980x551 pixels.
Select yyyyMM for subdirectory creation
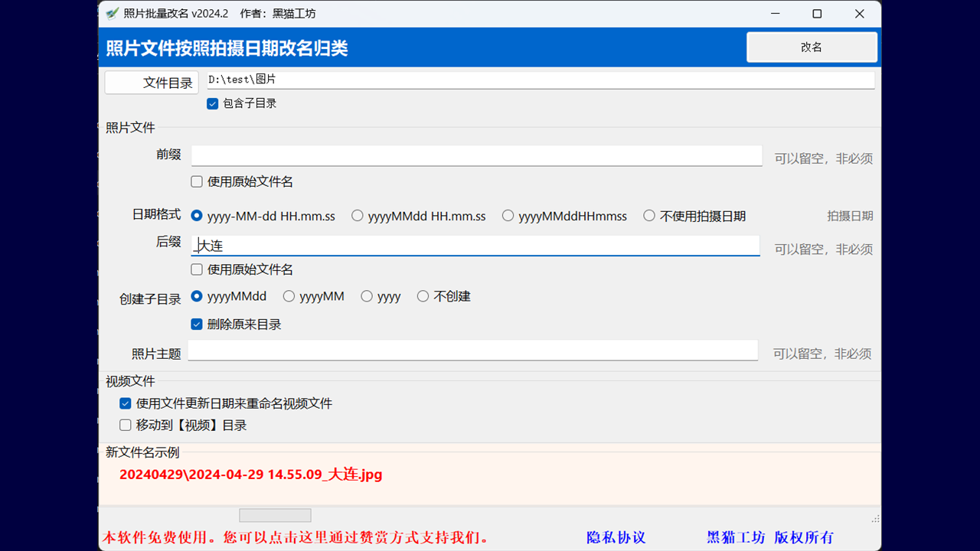coord(288,296)
